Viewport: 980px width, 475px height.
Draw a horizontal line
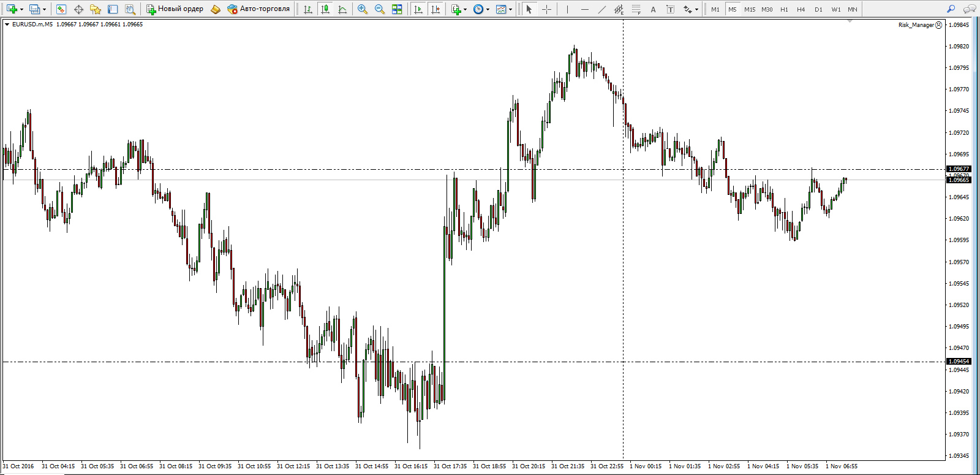click(x=585, y=9)
